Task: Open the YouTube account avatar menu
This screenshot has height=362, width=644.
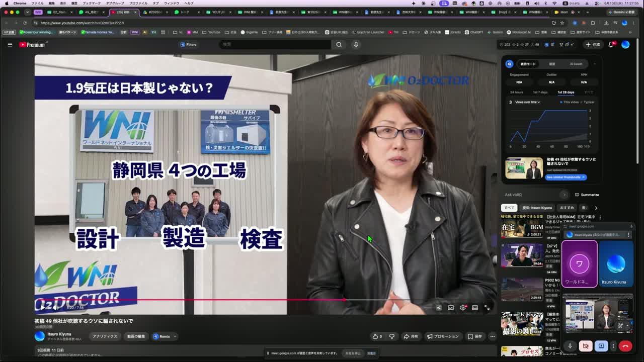Action: click(625, 45)
